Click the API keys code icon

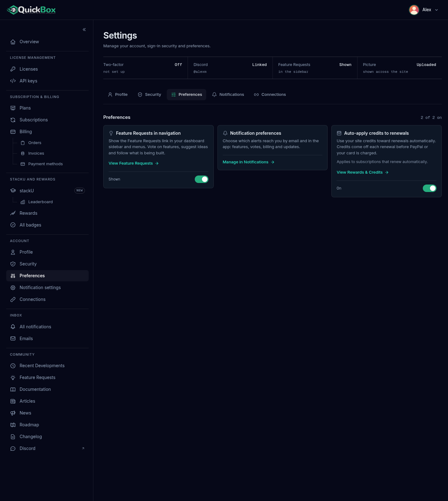tap(13, 81)
